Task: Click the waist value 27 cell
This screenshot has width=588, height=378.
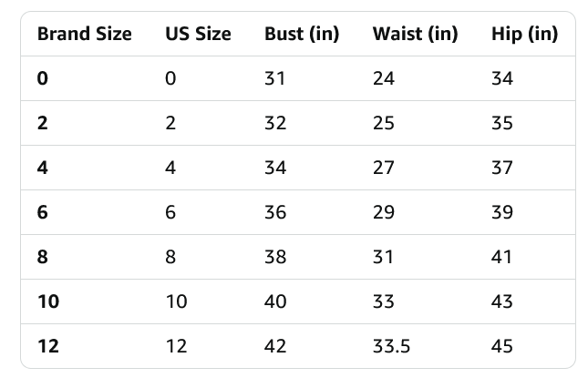Action: 384,168
